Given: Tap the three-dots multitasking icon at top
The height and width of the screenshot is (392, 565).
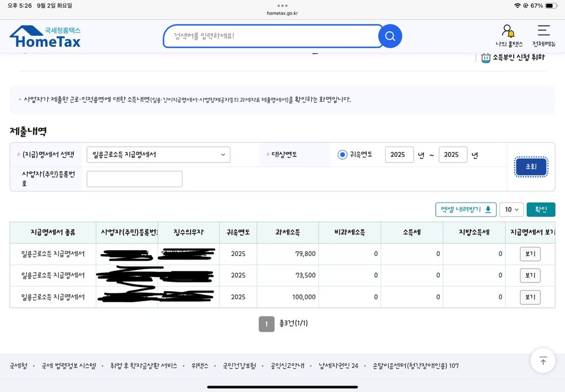Looking at the screenshot, I should point(282,5).
